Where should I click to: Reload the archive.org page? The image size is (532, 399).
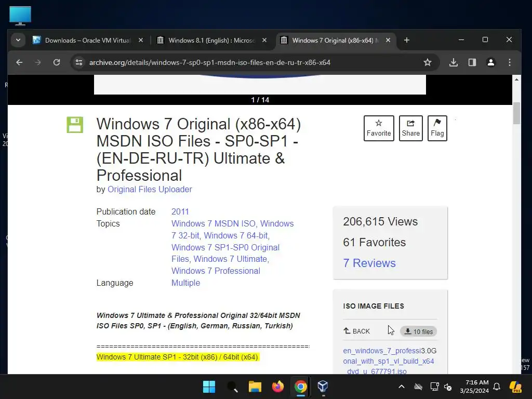point(57,62)
